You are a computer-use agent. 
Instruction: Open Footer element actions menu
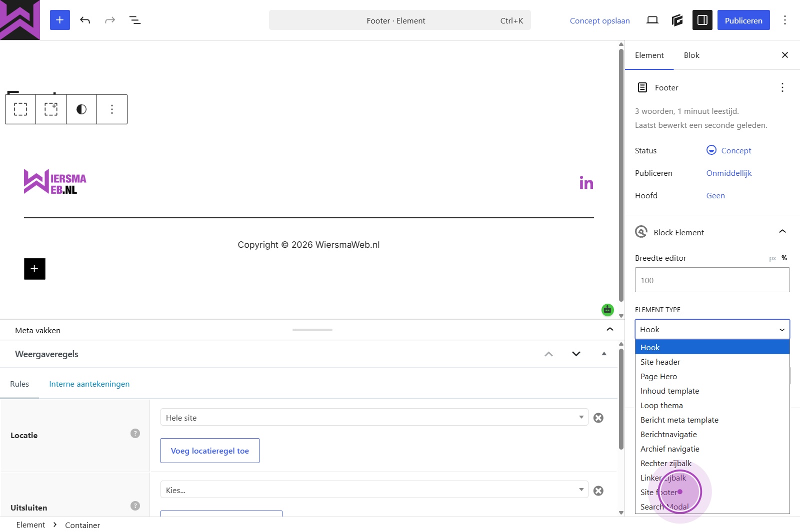[782, 87]
